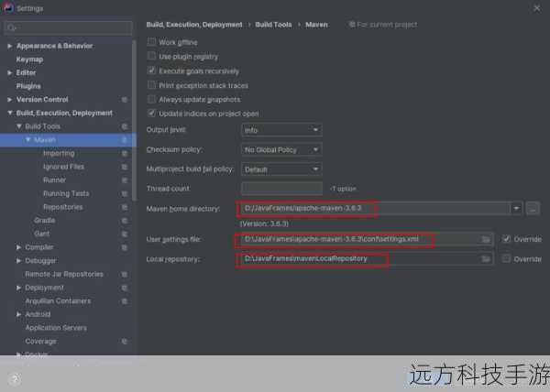Click the project-level icon next to Coverage
The height and width of the screenshot is (392, 550).
pyautogui.click(x=124, y=342)
